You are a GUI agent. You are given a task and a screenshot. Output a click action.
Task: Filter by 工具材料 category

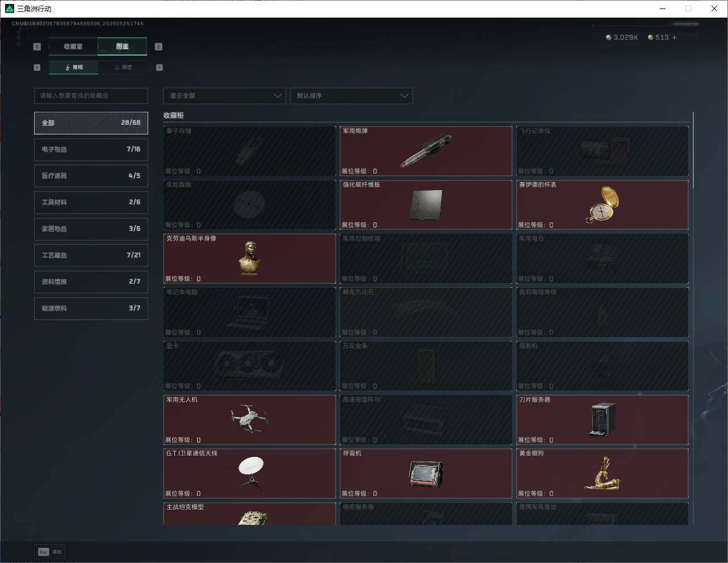(91, 202)
